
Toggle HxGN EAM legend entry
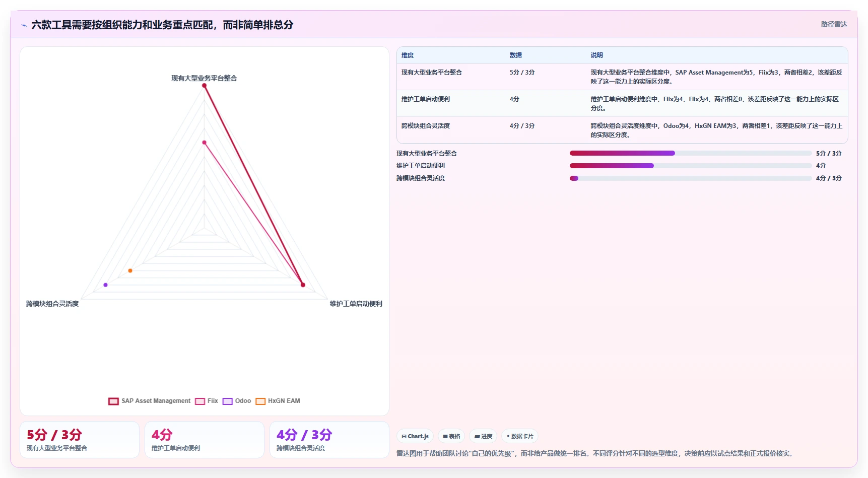(278, 401)
